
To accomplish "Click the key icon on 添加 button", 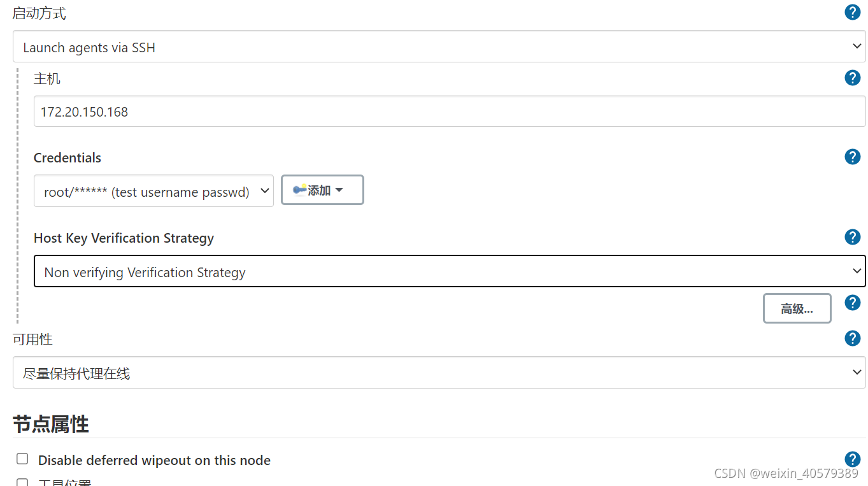I will pos(299,190).
